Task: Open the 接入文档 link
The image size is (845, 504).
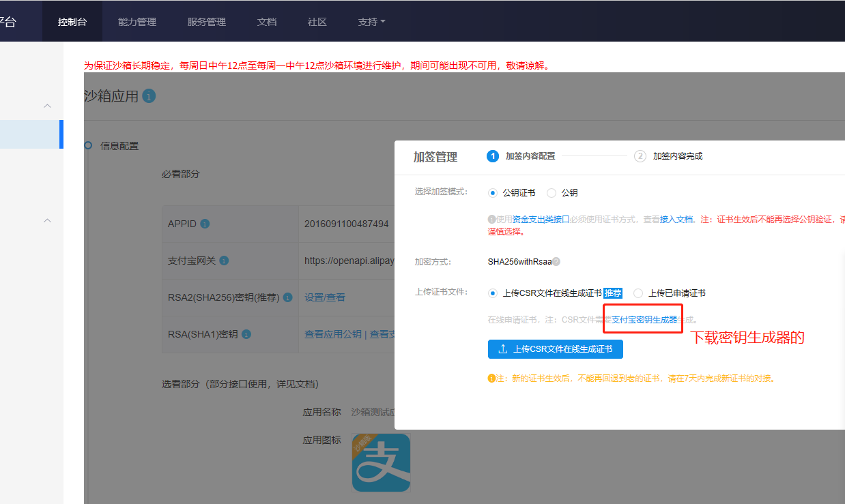Action: [676, 220]
